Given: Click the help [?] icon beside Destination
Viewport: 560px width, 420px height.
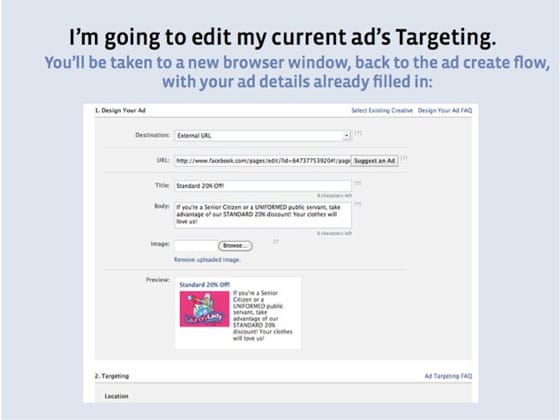Looking at the screenshot, I should tap(358, 133).
